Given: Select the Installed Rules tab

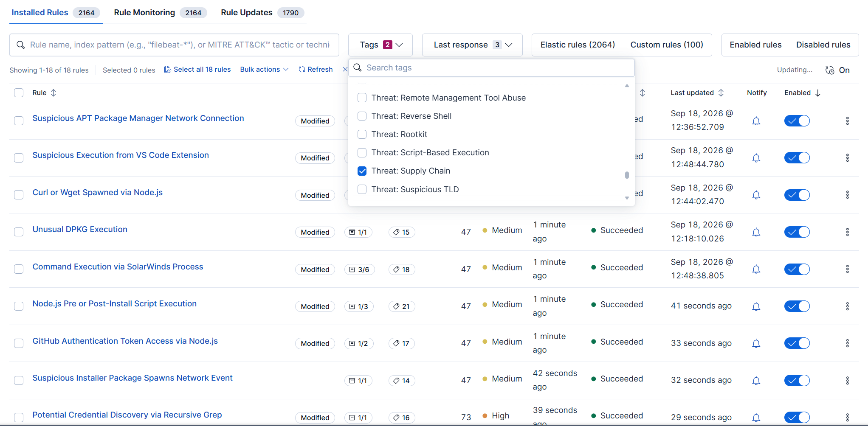Looking at the screenshot, I should 56,13.
